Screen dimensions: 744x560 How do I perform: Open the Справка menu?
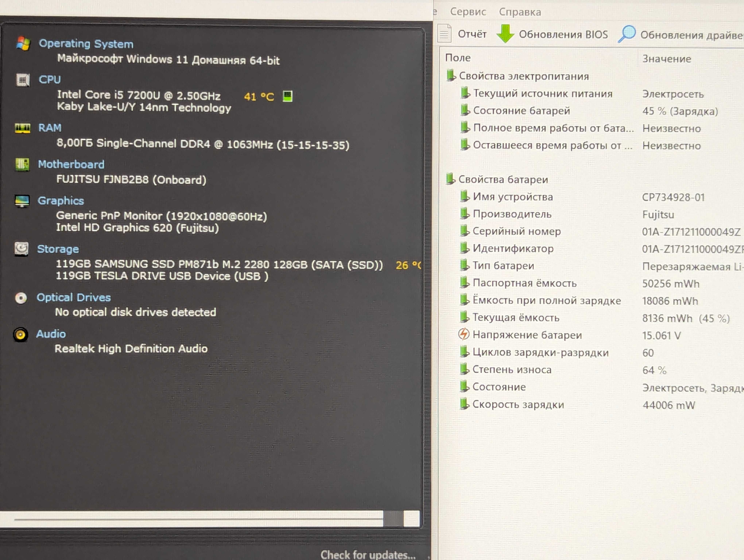tap(520, 12)
